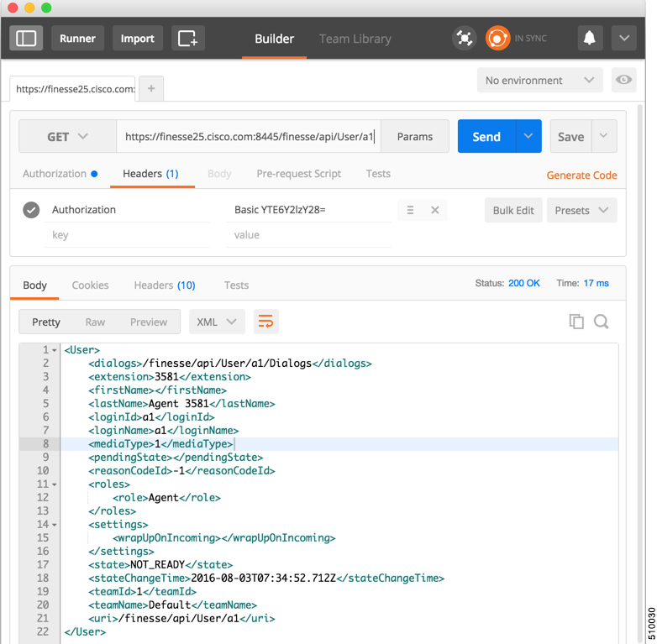
Task: Open the Params editor
Action: [x=415, y=137]
